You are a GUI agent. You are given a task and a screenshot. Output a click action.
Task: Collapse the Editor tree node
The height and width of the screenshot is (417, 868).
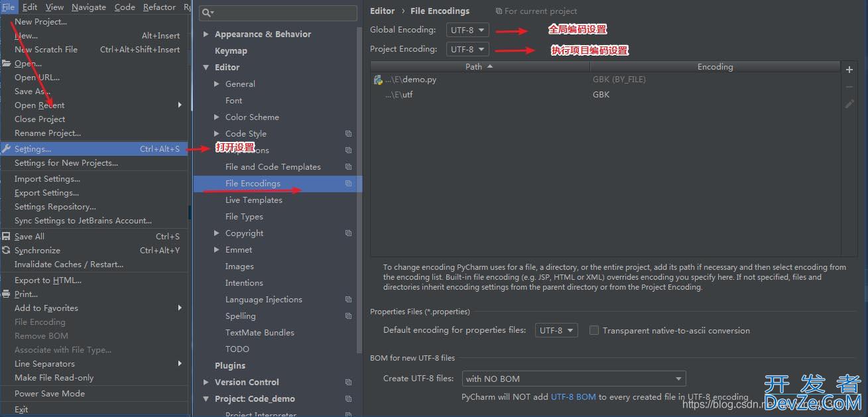206,68
